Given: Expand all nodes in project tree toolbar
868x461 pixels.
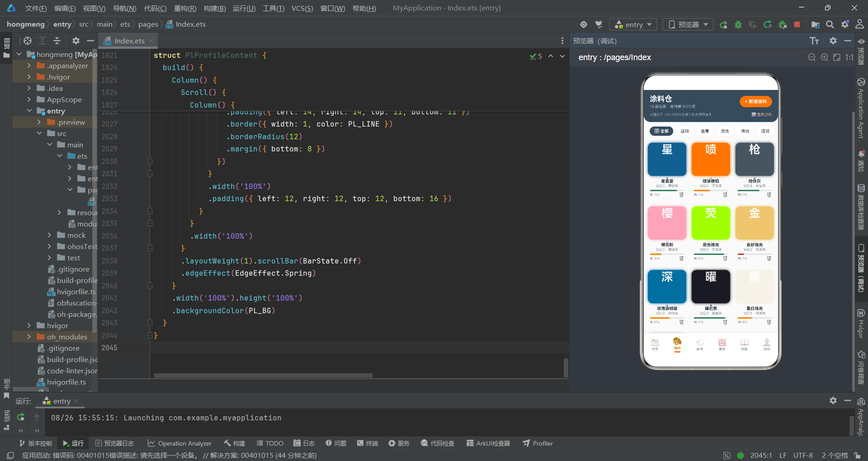Looking at the screenshot, I should coord(42,41).
